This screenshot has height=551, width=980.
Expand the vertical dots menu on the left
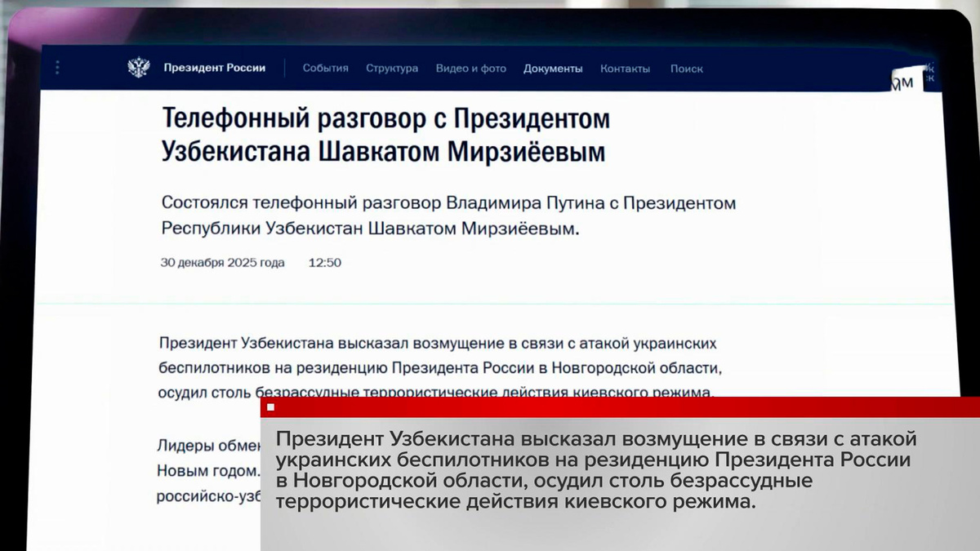point(56,67)
